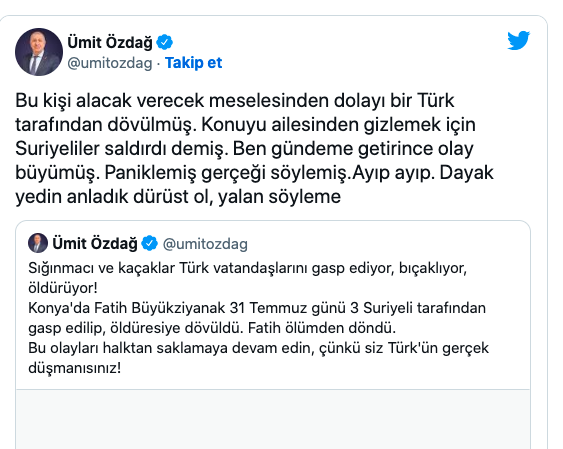Click the quoted line "Konya'da Fatih Büyükziyanak 31 Temmuz"
Viewport: 563px width, 449px height.
coord(257,308)
